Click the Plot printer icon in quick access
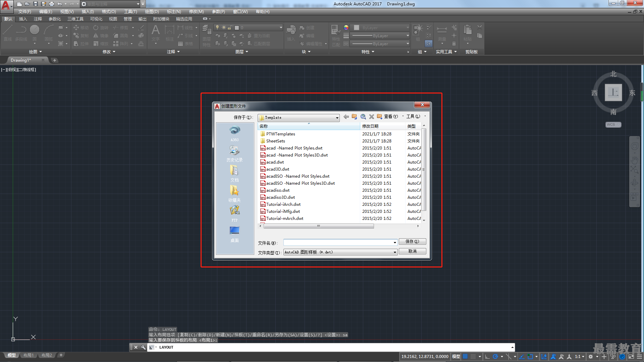 coord(52,4)
